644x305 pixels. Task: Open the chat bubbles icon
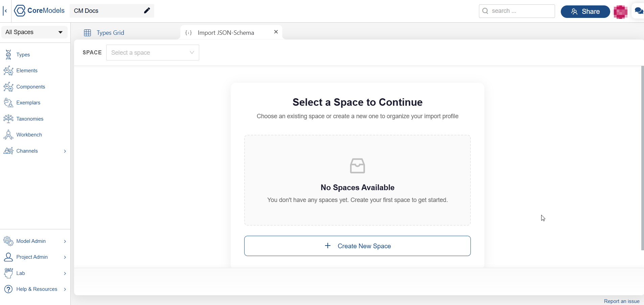(x=638, y=11)
